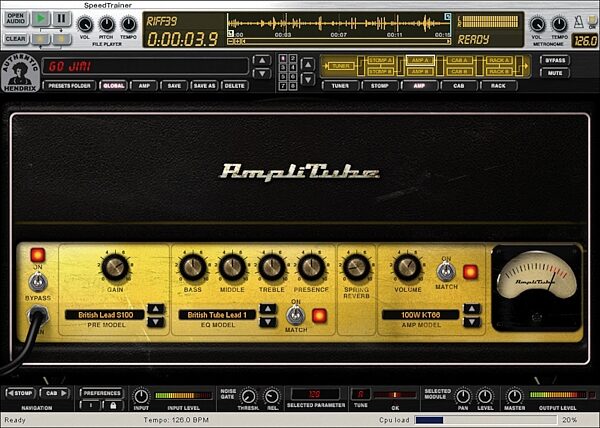Image resolution: width=600 pixels, height=428 pixels.
Task: Click the SPRING REVERB knob
Action: pyautogui.click(x=356, y=267)
